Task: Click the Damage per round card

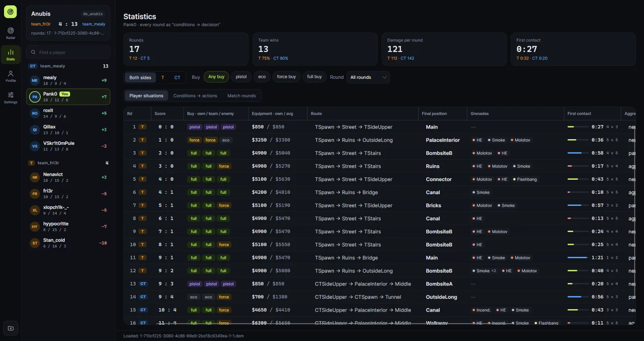Action: coord(444,49)
